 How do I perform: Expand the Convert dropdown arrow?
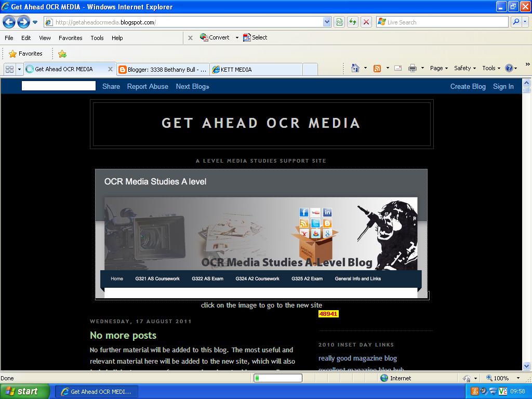(x=237, y=37)
